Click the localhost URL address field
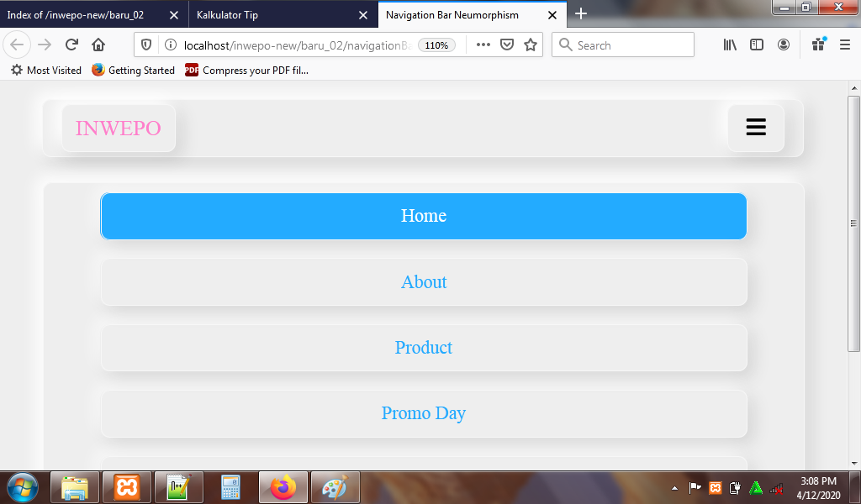Viewport: 861px width, 504px height. pos(297,45)
